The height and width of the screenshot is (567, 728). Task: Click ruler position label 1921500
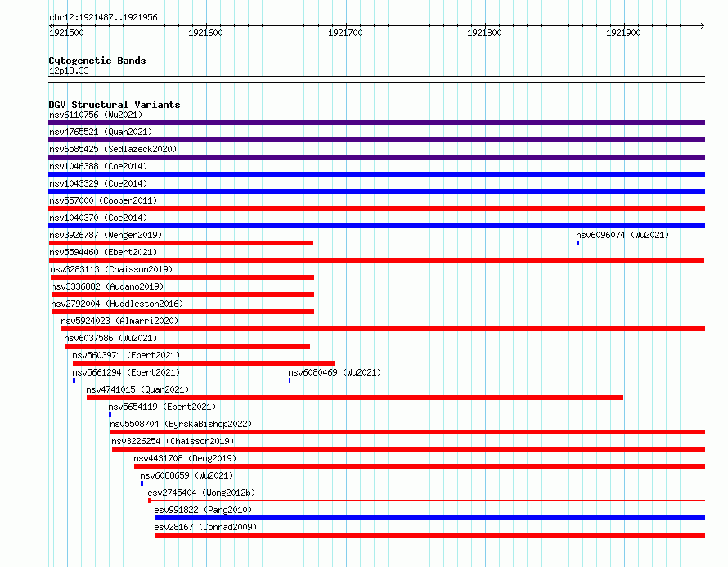[x=66, y=33]
